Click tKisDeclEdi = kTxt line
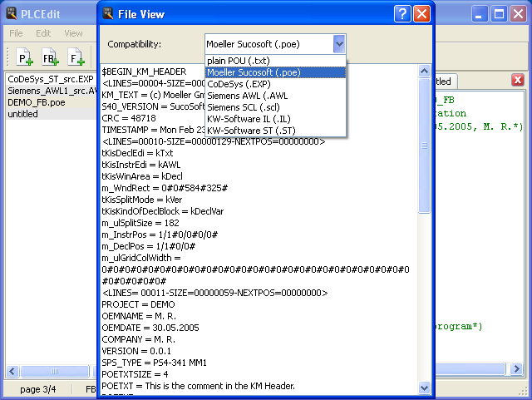 [137, 153]
